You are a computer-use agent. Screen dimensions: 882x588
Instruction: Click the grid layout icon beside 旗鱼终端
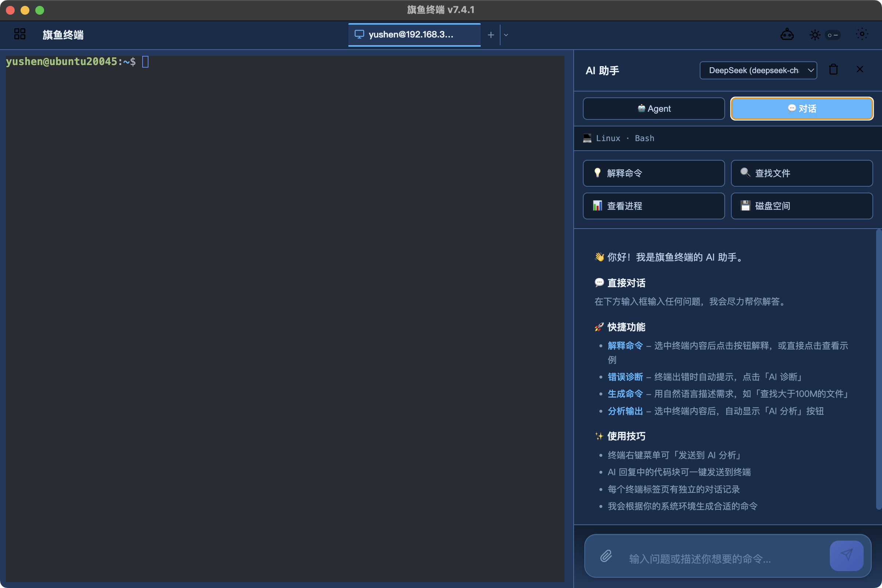pyautogui.click(x=20, y=34)
